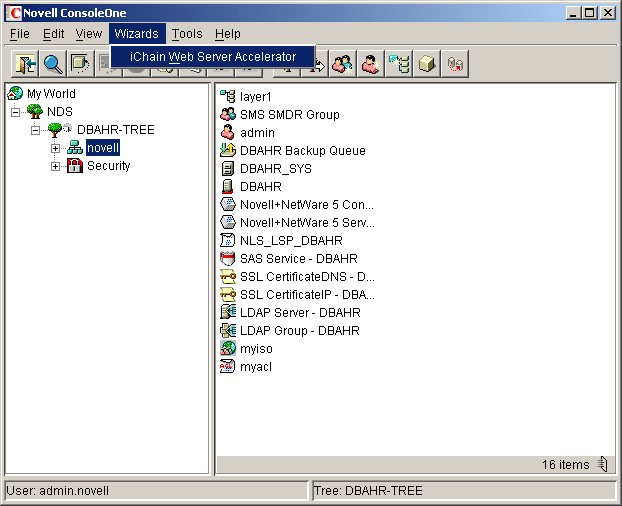Select the Novell+NetWare 5 Serv... entry
The image size is (622, 506).
[x=307, y=222]
